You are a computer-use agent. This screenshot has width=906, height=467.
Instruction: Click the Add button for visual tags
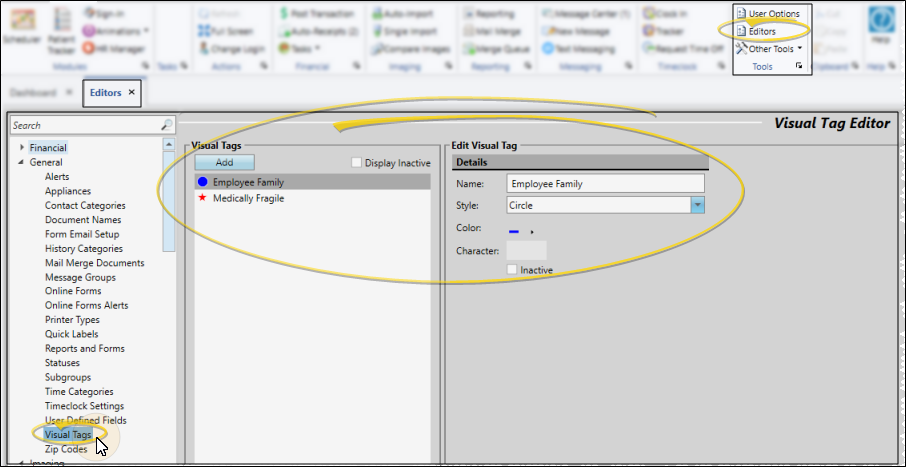(x=225, y=162)
